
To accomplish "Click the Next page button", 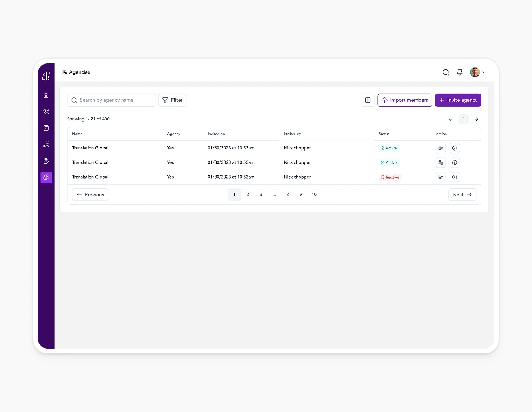I will tap(462, 195).
